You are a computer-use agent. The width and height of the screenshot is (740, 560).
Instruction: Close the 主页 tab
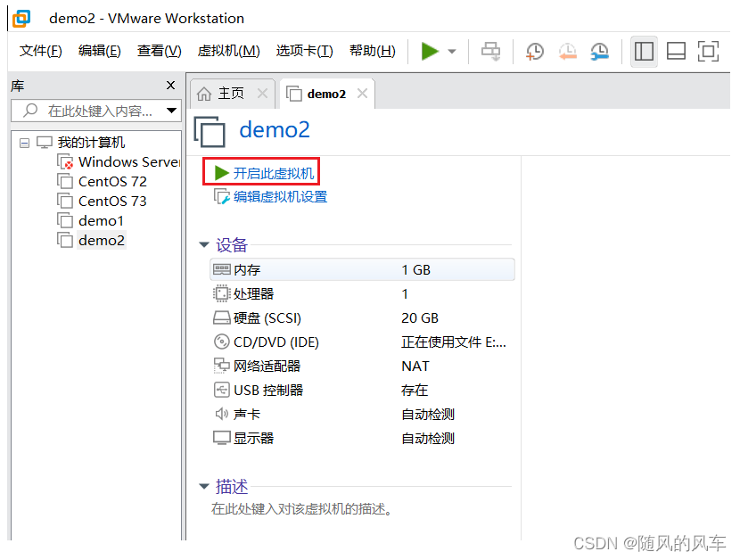[x=262, y=94]
